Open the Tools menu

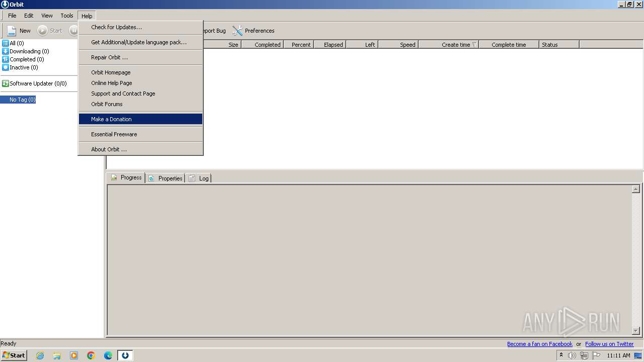[67, 16]
